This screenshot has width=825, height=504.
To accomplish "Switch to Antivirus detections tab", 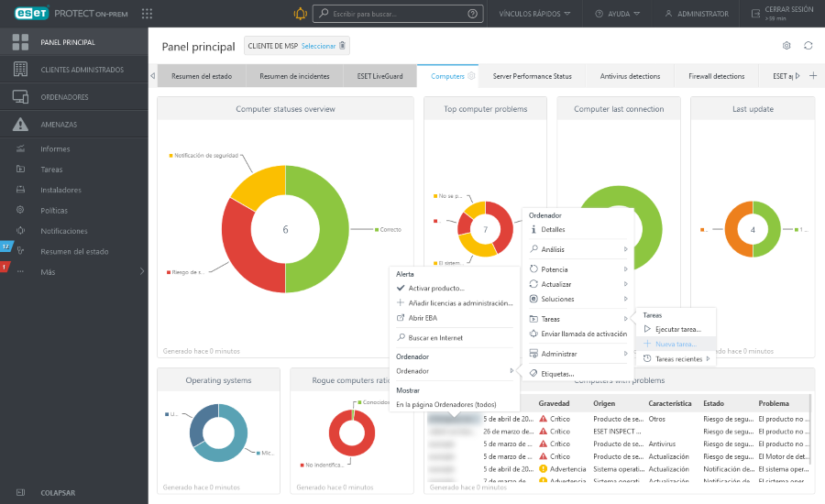I will [x=630, y=76].
